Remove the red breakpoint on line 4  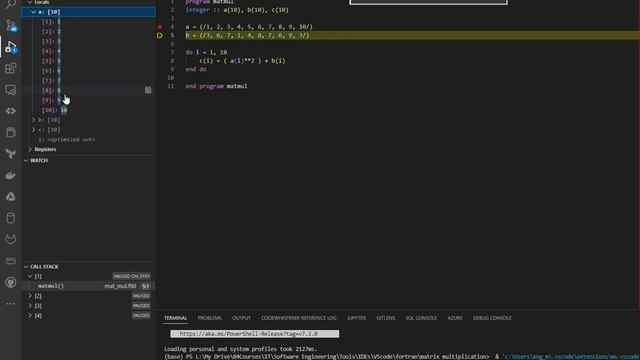point(160,27)
